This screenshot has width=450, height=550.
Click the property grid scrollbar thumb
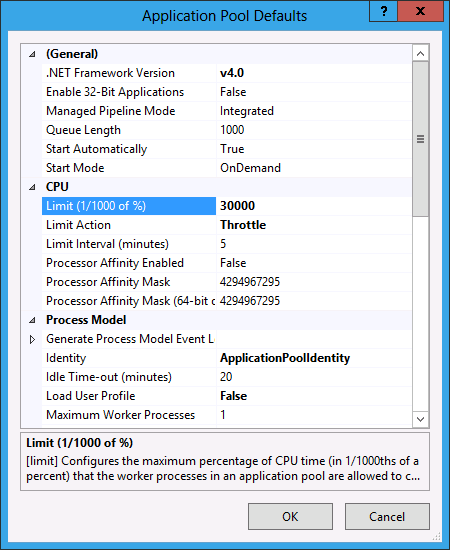[421, 139]
